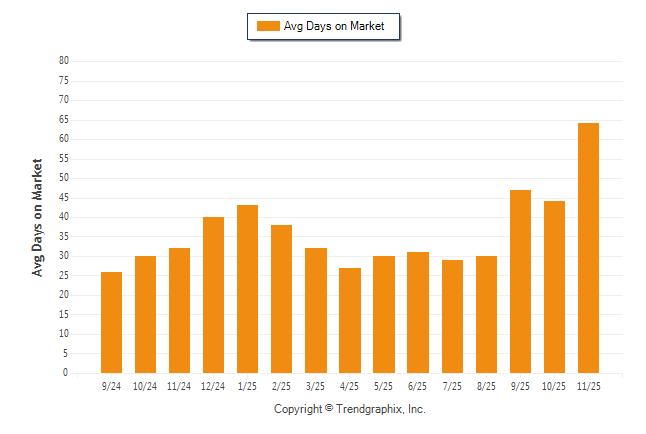
Task: Click the Copyright Trendgraphix, Inc. text
Action: click(350, 409)
